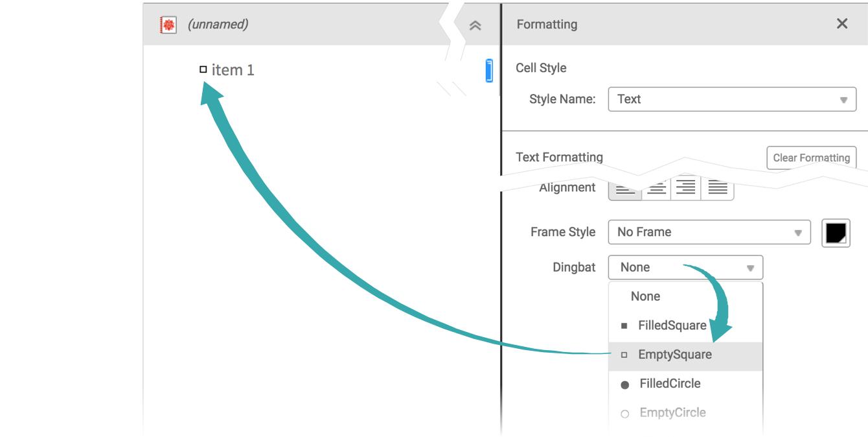Expand the Dingbat dropdown
Image resolution: width=868 pixels, height=437 pixels.
[685, 267]
